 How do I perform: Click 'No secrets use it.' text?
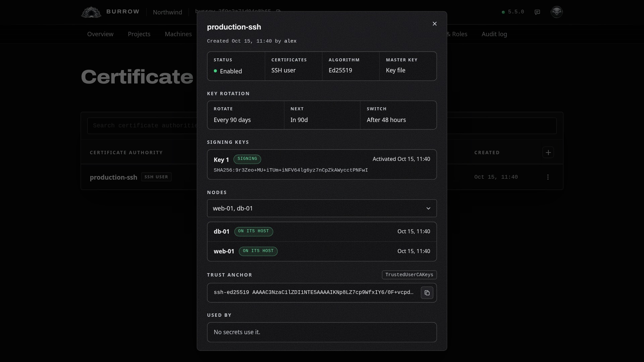pyautogui.click(x=237, y=332)
